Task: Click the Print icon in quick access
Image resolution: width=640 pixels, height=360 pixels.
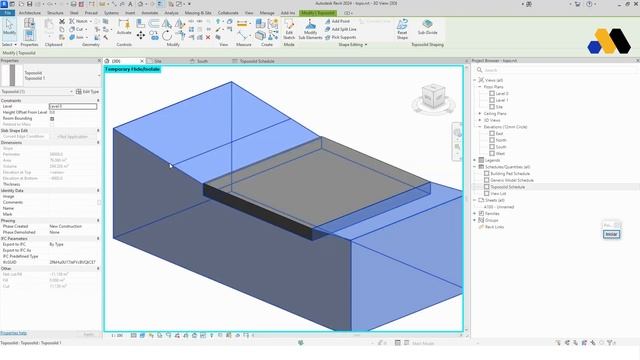Action: pos(73,4)
